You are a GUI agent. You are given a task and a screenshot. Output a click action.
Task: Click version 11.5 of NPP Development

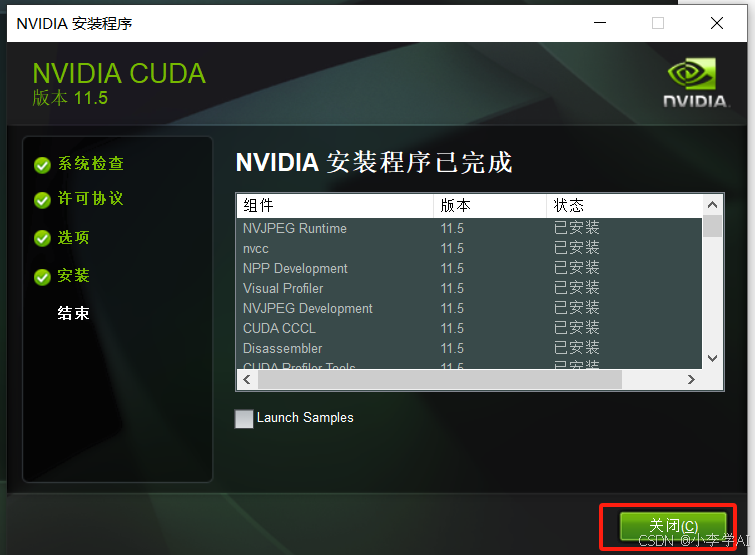pos(452,269)
